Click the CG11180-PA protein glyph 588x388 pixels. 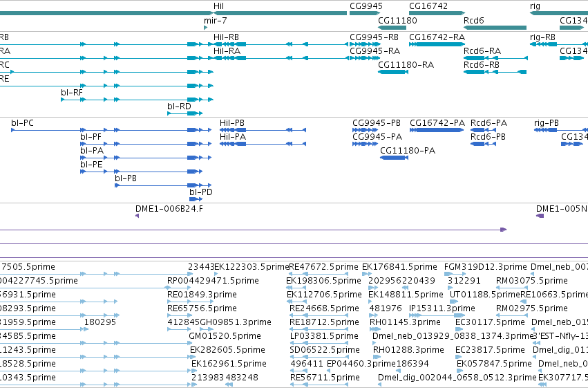pyautogui.click(x=394, y=158)
